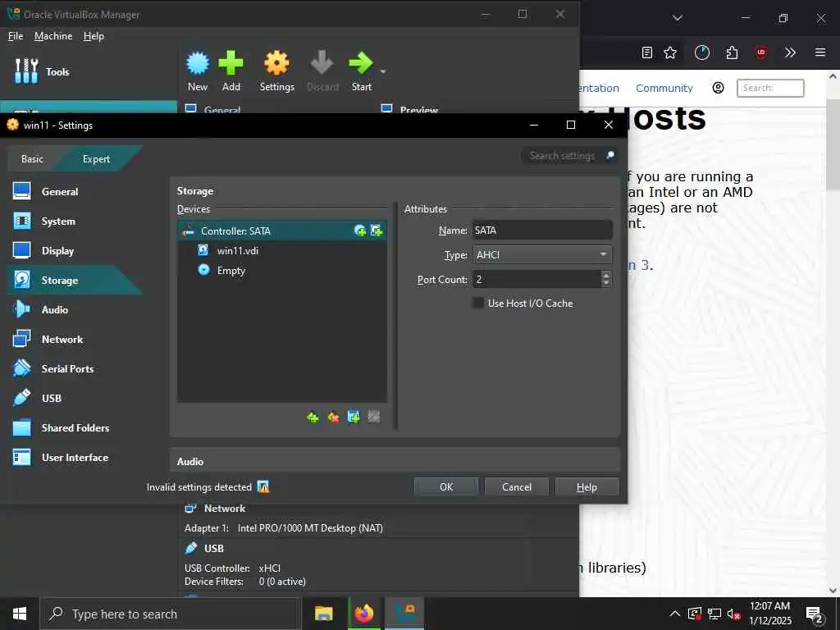Screen dimensions: 840x630
Task: Click the taskbar search box
Action: point(171,614)
